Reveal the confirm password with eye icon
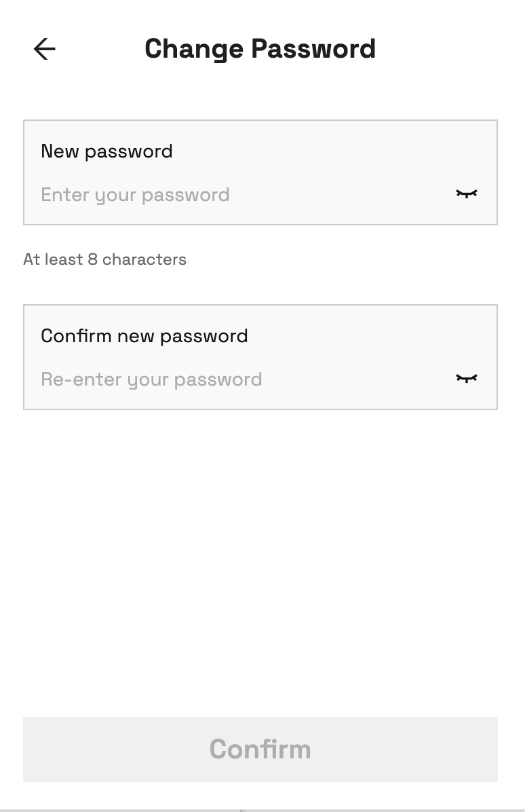The width and height of the screenshot is (525, 812). click(466, 379)
